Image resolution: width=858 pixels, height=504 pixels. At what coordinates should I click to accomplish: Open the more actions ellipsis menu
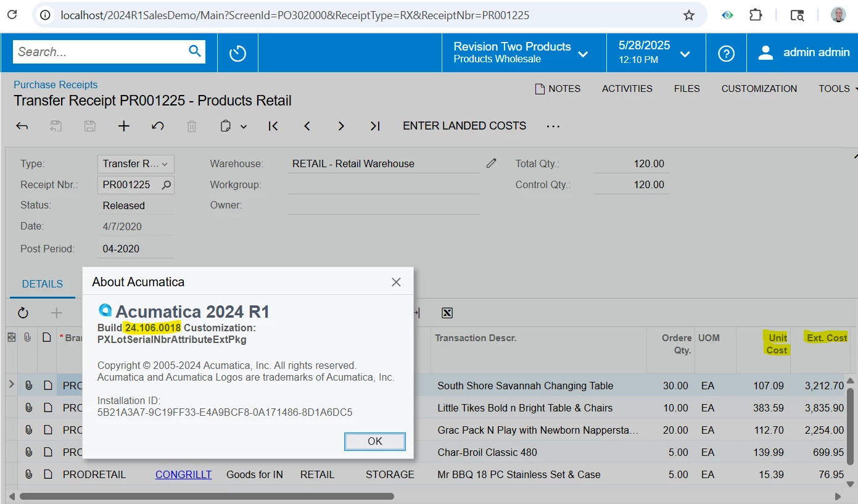(x=553, y=126)
